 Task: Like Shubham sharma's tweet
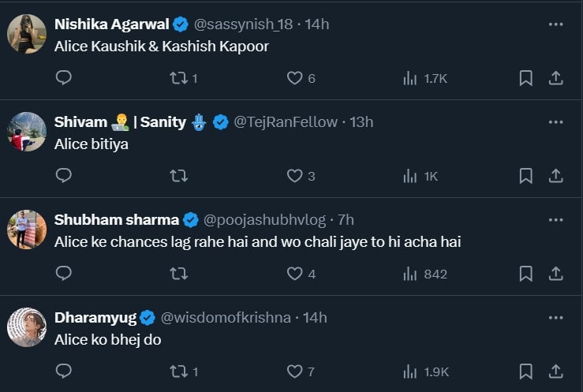coord(295,274)
